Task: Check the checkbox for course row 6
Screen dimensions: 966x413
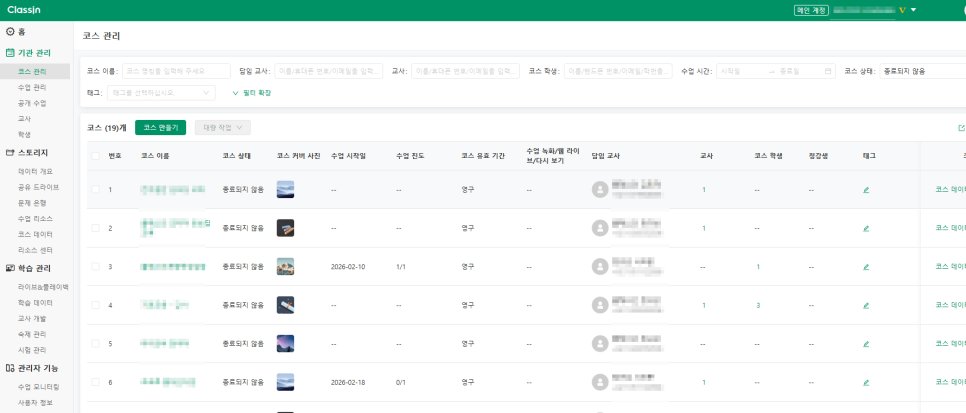Action: click(95, 382)
